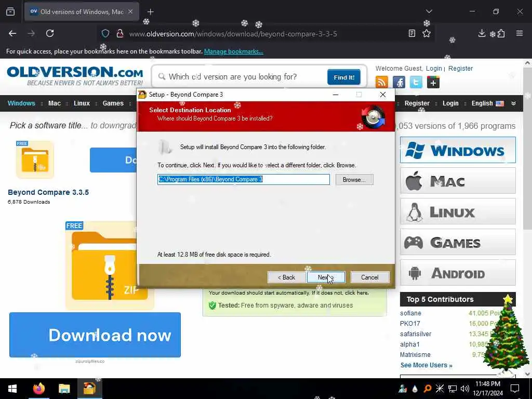The width and height of the screenshot is (532, 399).
Task: Open the Beyond Compare 3.3.5 title link
Action: [x=48, y=192]
